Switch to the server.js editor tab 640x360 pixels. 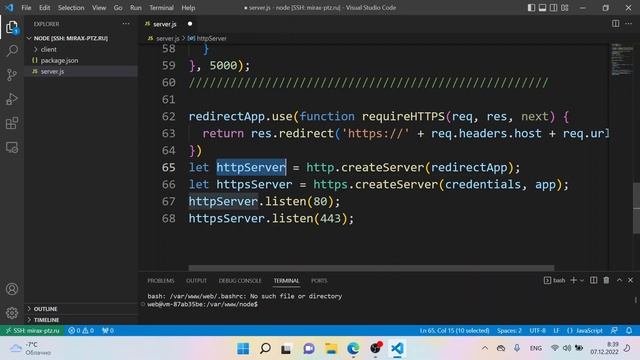pyautogui.click(x=164, y=24)
